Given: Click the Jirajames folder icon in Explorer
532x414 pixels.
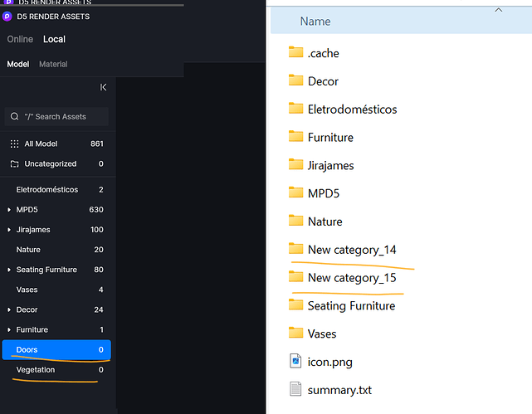Looking at the screenshot, I should click(295, 164).
